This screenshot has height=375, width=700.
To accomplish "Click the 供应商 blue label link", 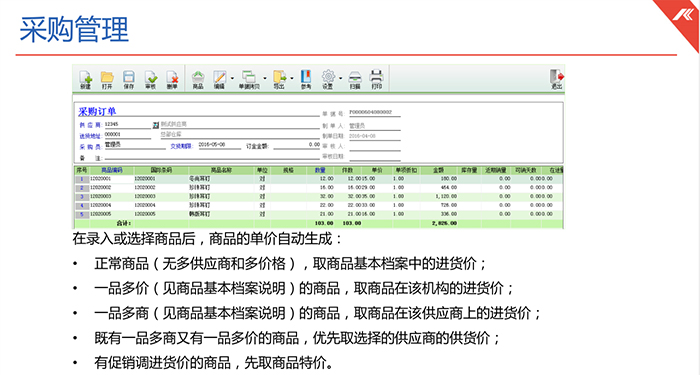I will [91, 125].
